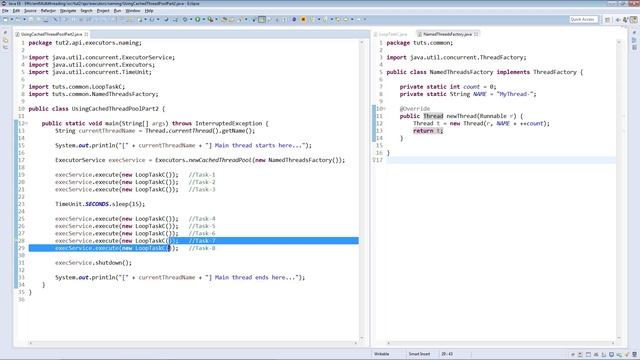Click 'private static int count = 0;' line
The width and height of the screenshot is (640, 360).
[448, 87]
